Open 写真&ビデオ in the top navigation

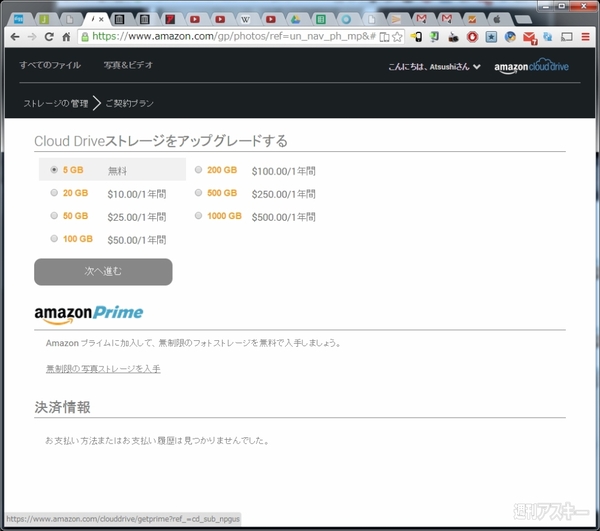pyautogui.click(x=128, y=65)
